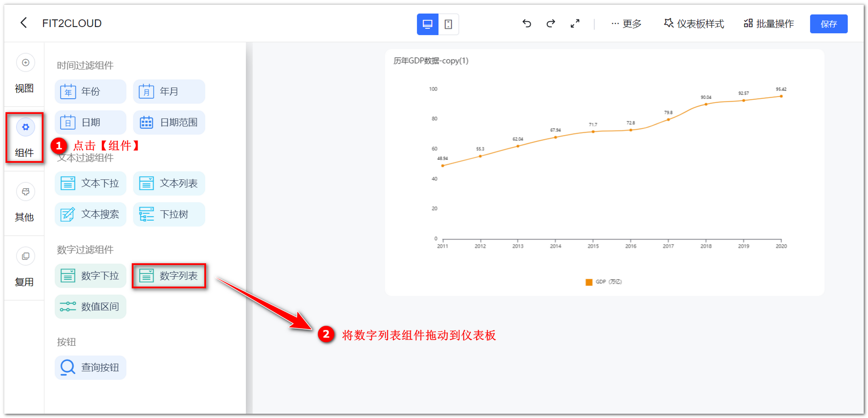Open the 其他 sidebar tab

25,203
